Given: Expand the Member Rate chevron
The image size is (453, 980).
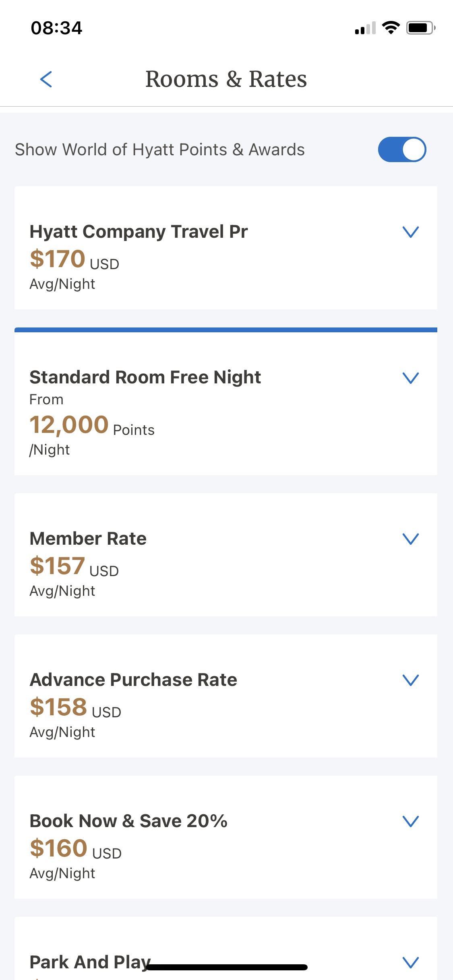Looking at the screenshot, I should coord(411,539).
